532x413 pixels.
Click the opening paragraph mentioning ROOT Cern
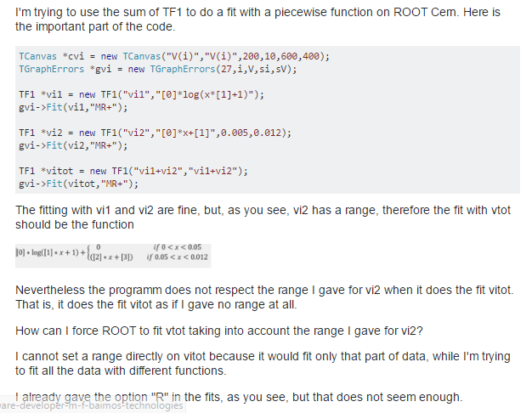pos(258,20)
